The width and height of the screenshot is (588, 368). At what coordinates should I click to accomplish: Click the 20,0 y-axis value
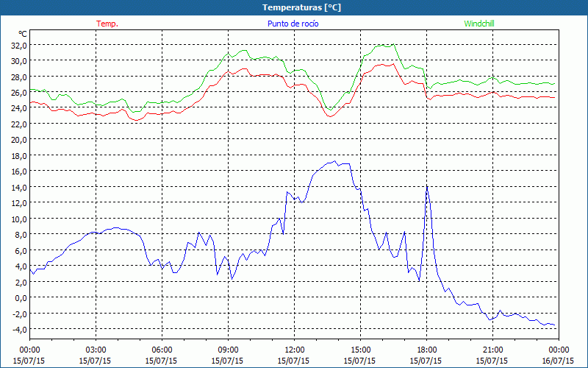coord(20,140)
